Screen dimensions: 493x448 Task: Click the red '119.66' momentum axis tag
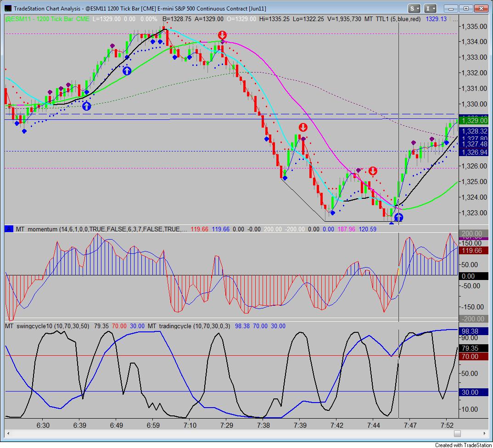(x=474, y=251)
